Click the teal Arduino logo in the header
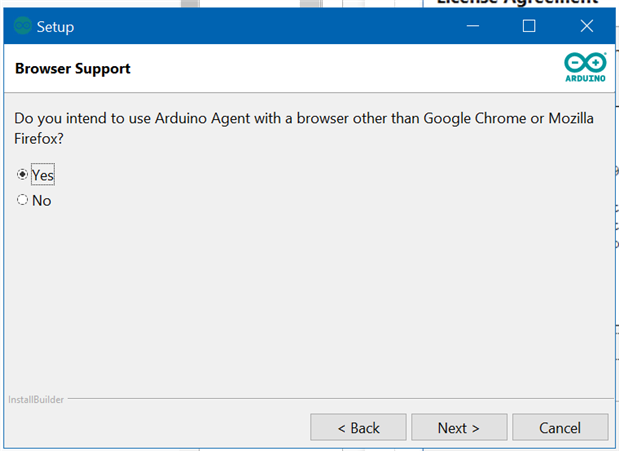The image size is (619, 451). (x=585, y=67)
